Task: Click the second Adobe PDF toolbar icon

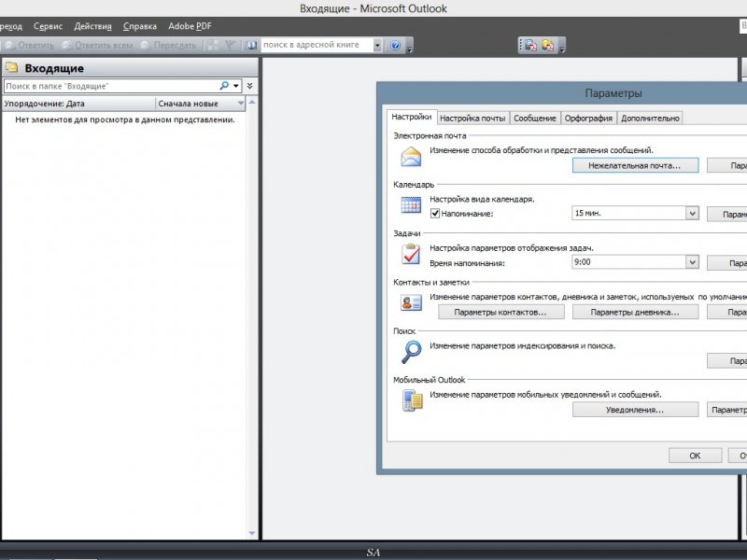Action: tap(547, 45)
